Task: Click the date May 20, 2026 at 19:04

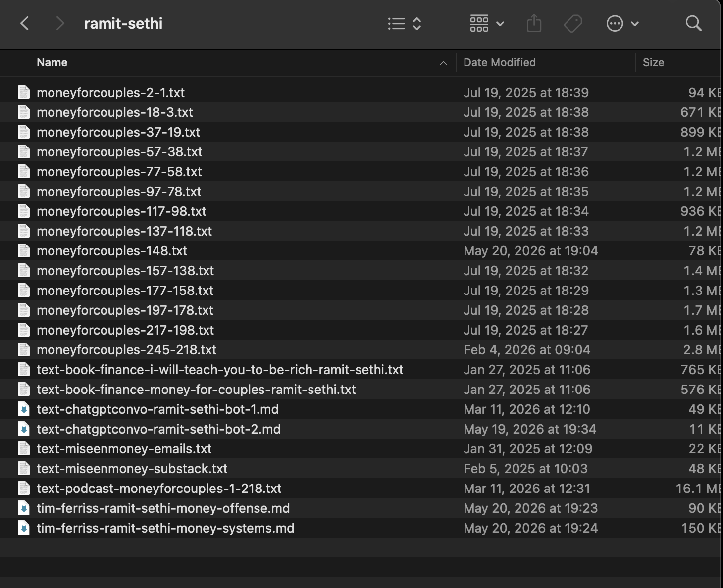Action: (x=531, y=251)
